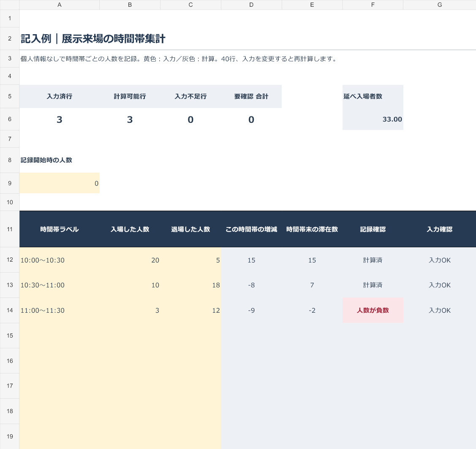
Task: Click the 時間帯末の滞在数 column header
Action: click(312, 230)
